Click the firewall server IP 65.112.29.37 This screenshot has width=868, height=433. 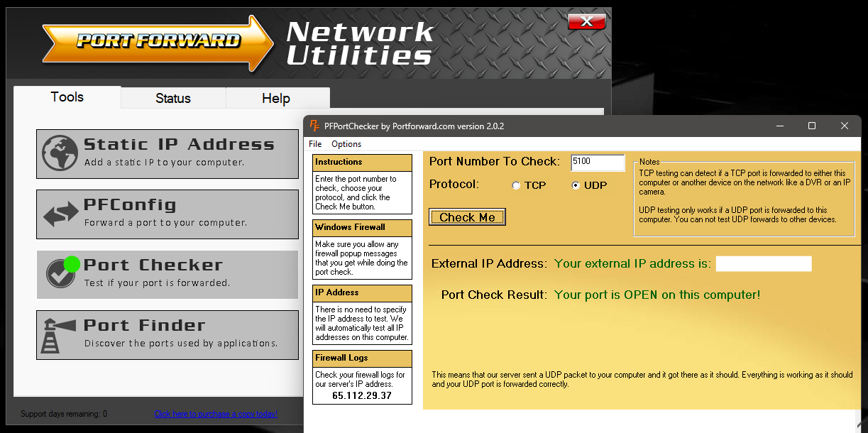click(362, 396)
